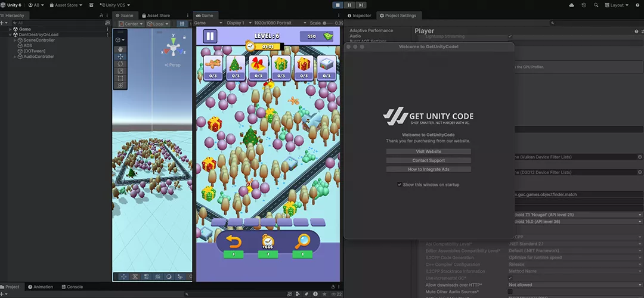Image resolution: width=644 pixels, height=298 pixels.
Task: Toggle 'Show this window on startup' checkbox
Action: 400,185
